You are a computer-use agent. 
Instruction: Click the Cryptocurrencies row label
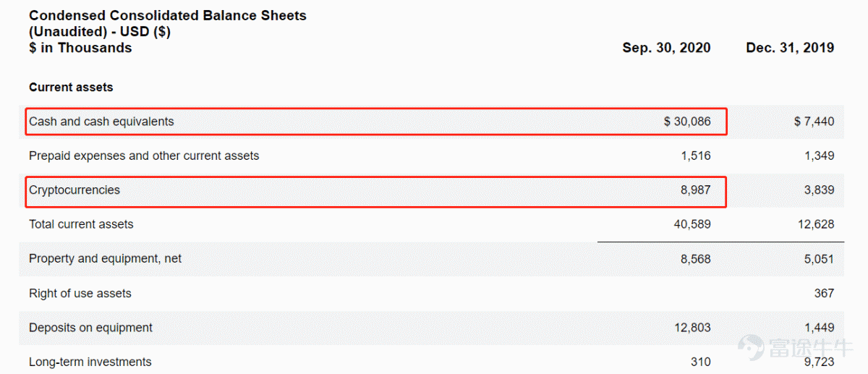[75, 190]
